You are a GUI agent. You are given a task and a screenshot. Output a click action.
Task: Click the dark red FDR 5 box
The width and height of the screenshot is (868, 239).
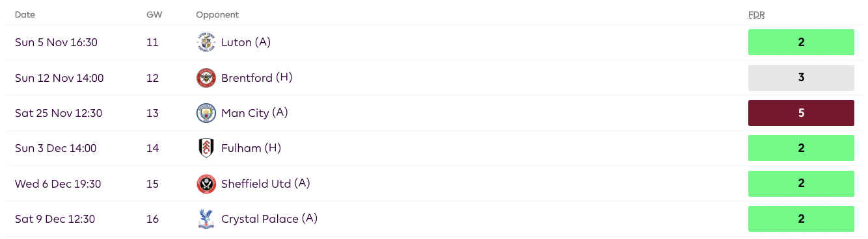click(801, 113)
